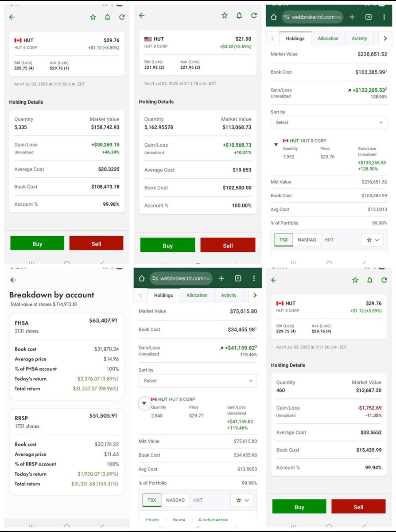Open star watchlist dropdown on the 2,540-share screen
This screenshot has height=532, width=396.
click(242, 500)
